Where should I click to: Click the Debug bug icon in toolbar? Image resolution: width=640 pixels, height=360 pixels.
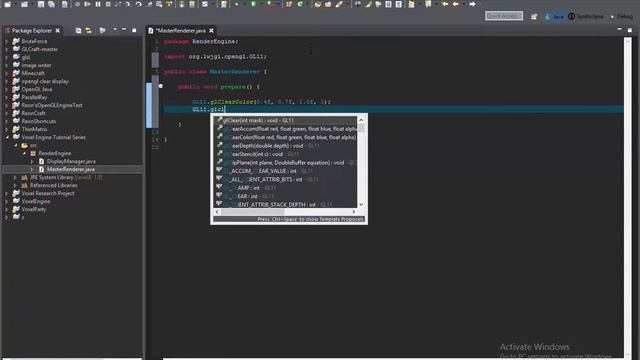(237, 4)
